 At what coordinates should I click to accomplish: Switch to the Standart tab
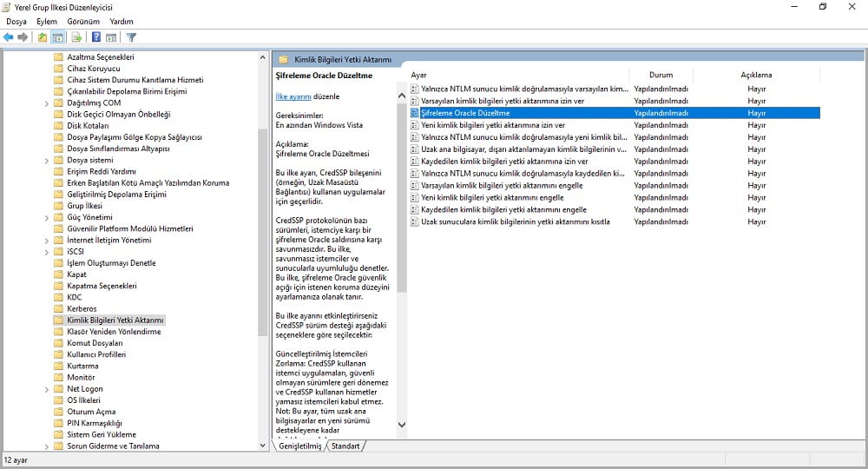(345, 446)
